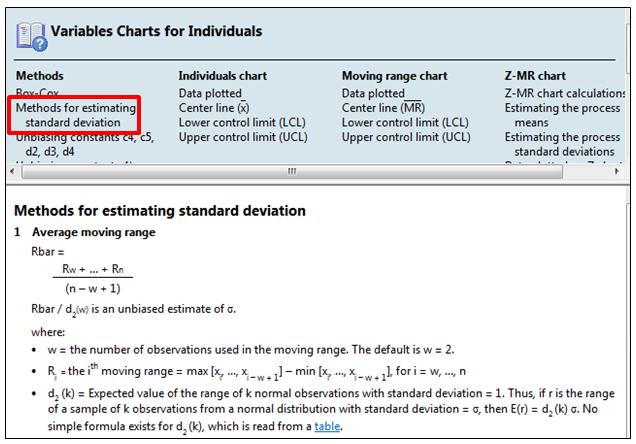Open Data plotted under Moving range chart
Screen dimensions: 636x444
(375, 93)
